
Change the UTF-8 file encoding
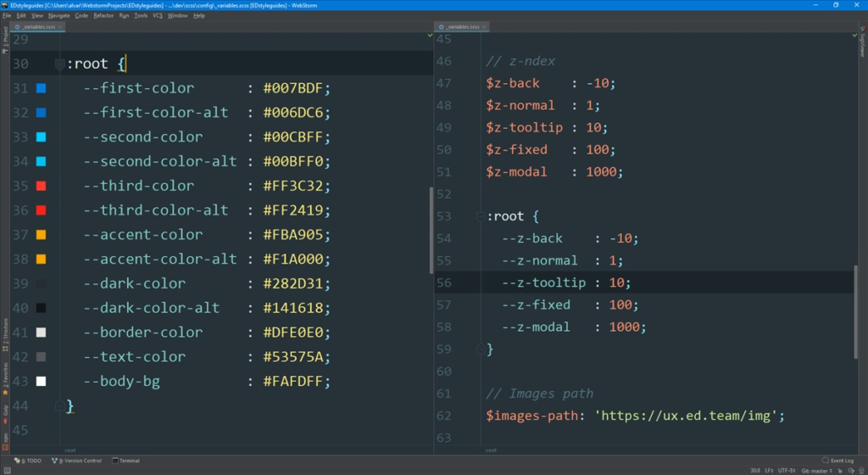787,470
